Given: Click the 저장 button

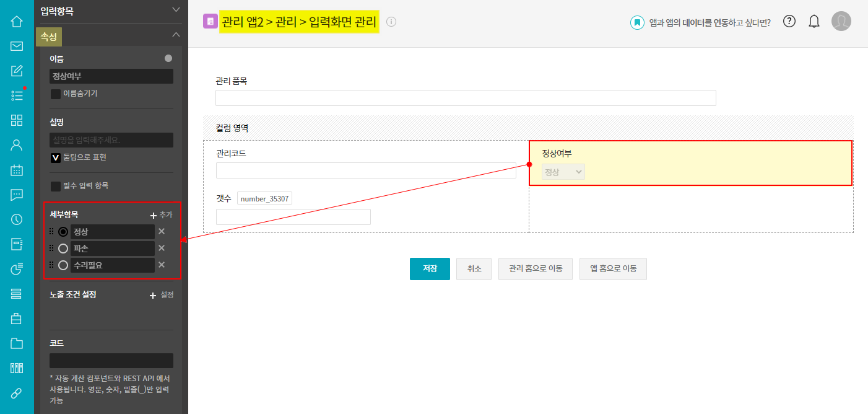Looking at the screenshot, I should click(x=430, y=269).
